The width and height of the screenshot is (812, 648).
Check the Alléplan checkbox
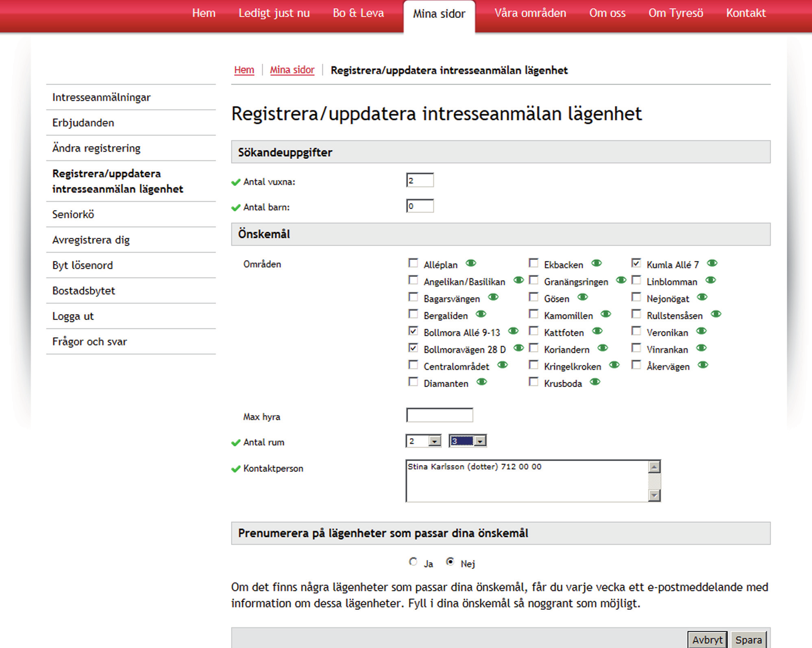click(413, 263)
